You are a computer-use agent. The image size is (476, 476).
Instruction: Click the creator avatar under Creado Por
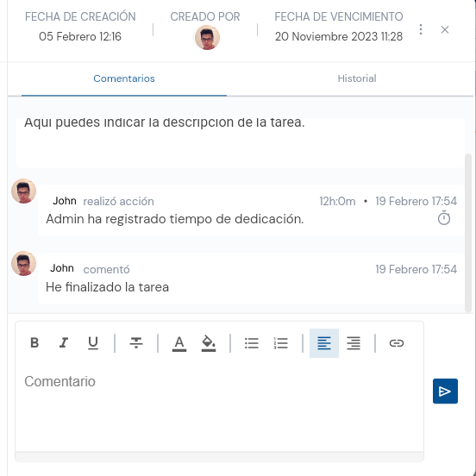pyautogui.click(x=207, y=38)
